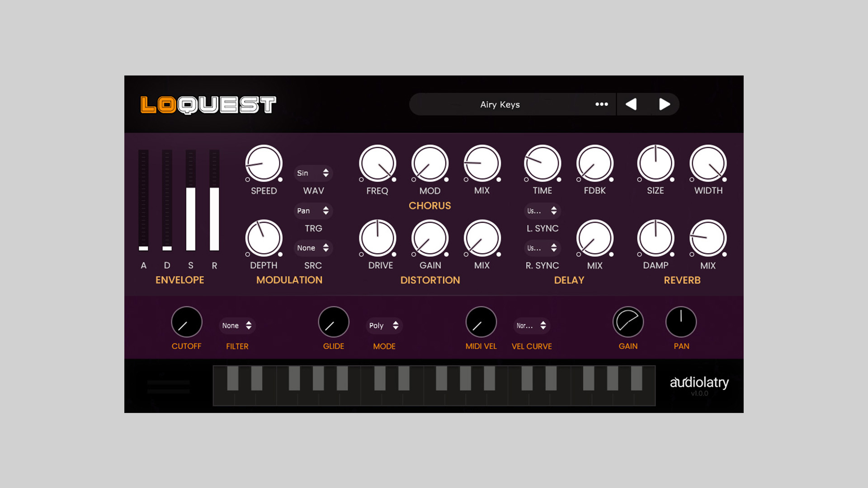Click the Chorus MIX knob

pos(482,163)
